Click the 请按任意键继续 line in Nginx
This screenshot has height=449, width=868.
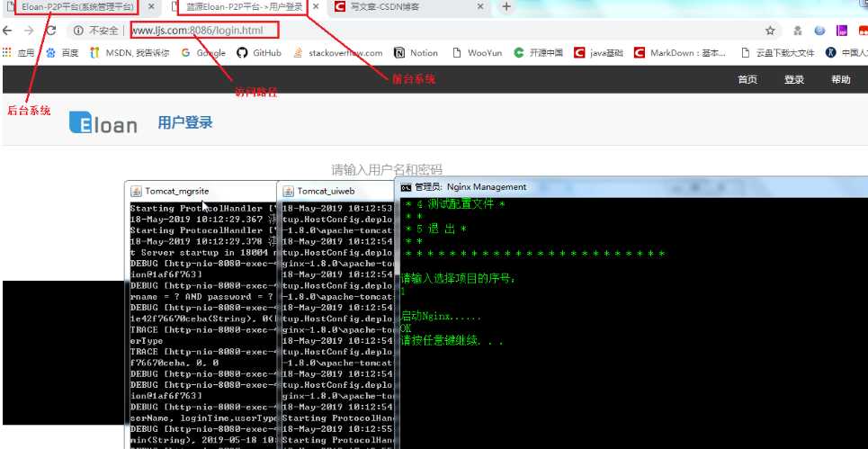point(452,340)
